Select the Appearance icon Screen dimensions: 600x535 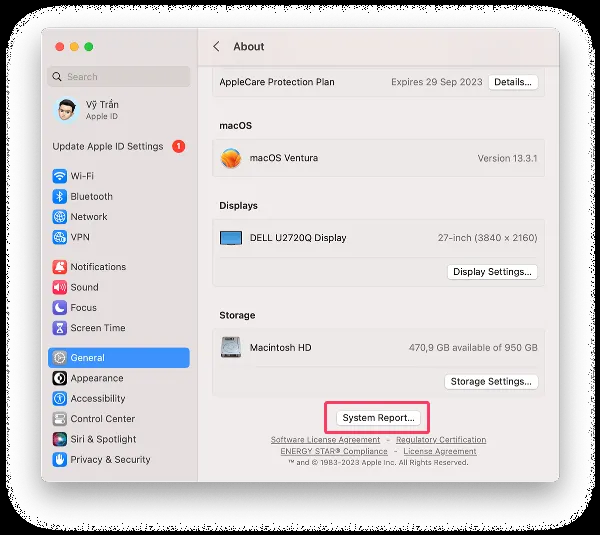[59, 378]
